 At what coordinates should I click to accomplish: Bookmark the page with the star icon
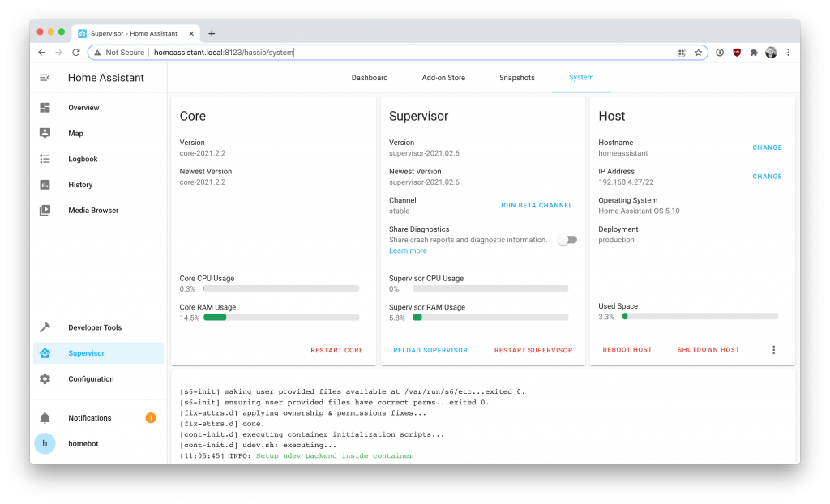699,52
